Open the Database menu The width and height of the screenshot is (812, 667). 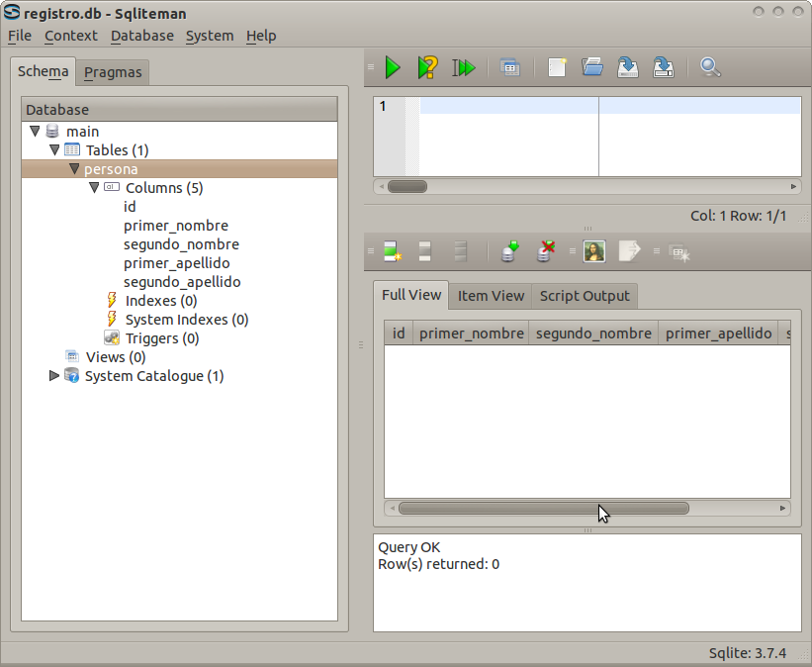(x=141, y=36)
